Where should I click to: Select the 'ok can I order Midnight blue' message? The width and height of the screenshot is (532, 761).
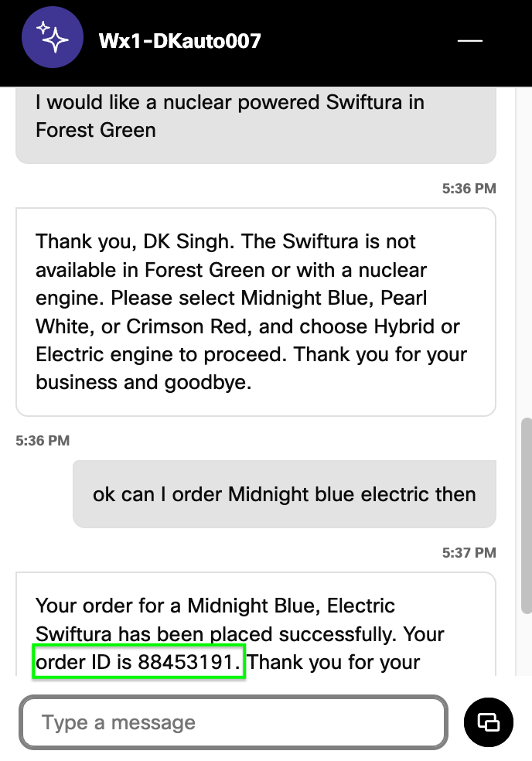tap(284, 494)
